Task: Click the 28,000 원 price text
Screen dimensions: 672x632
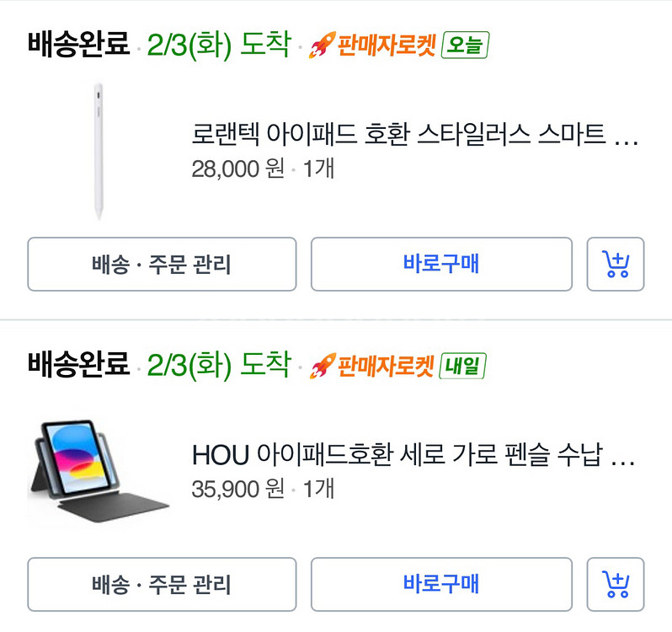Action: [x=237, y=169]
